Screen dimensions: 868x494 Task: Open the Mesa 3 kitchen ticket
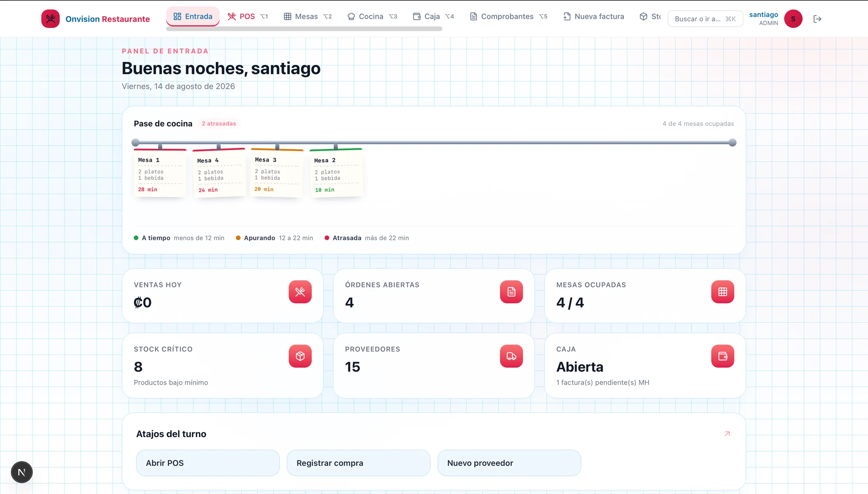pyautogui.click(x=277, y=173)
